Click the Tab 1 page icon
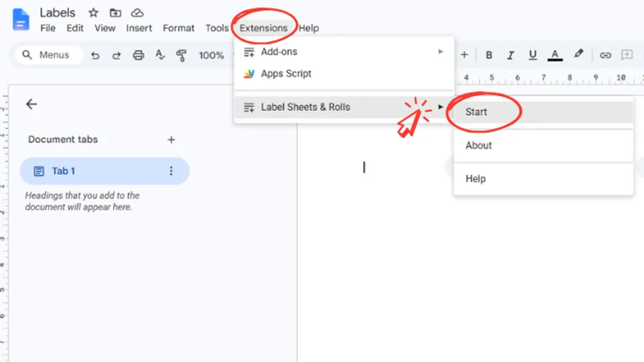The width and height of the screenshot is (644, 362). coord(39,171)
